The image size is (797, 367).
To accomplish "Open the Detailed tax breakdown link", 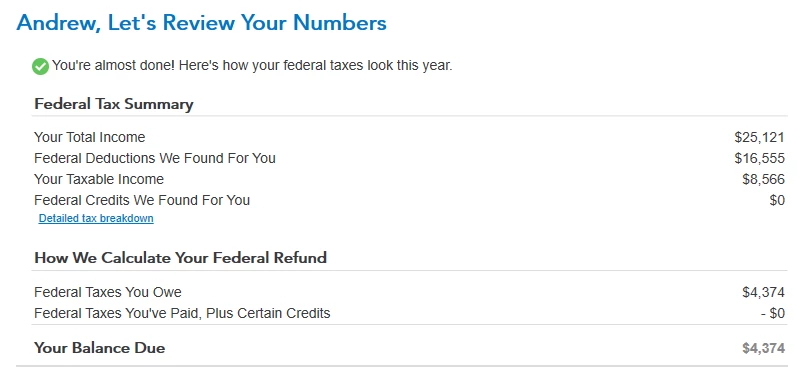I will (x=96, y=219).
